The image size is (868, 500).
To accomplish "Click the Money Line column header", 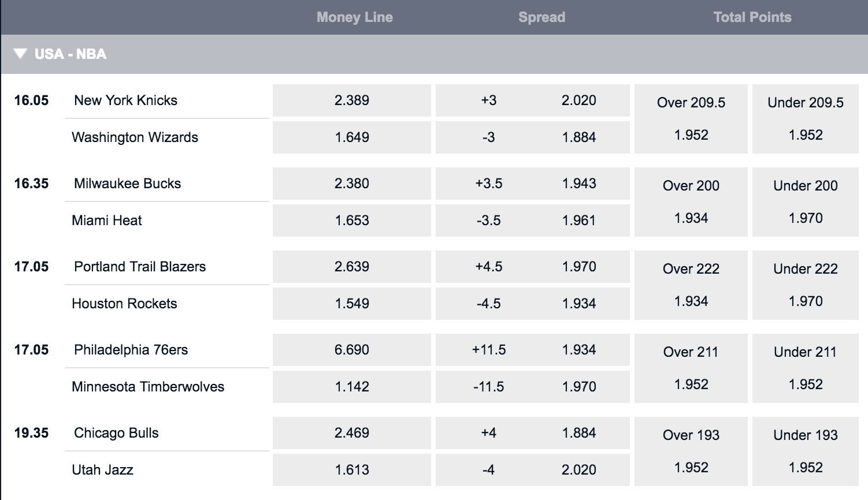I will (x=355, y=17).
